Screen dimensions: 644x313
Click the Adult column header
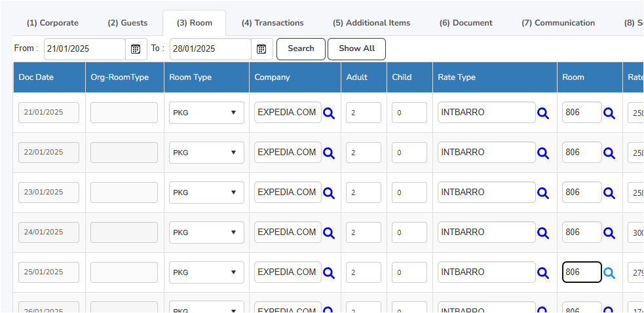tap(364, 77)
